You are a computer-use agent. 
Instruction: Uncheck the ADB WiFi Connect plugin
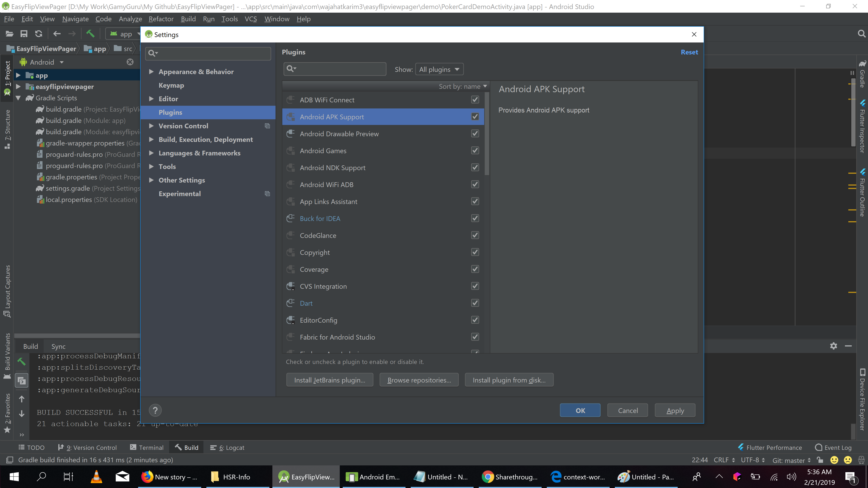click(x=475, y=100)
